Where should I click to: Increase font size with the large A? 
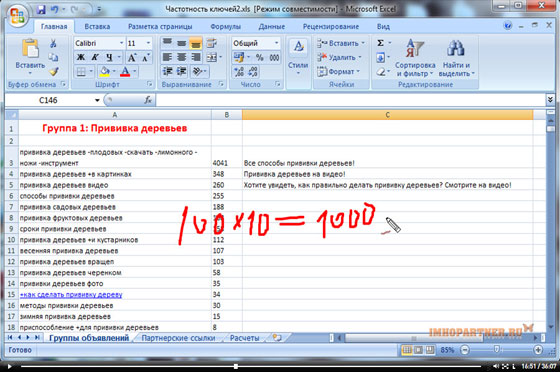(132, 57)
